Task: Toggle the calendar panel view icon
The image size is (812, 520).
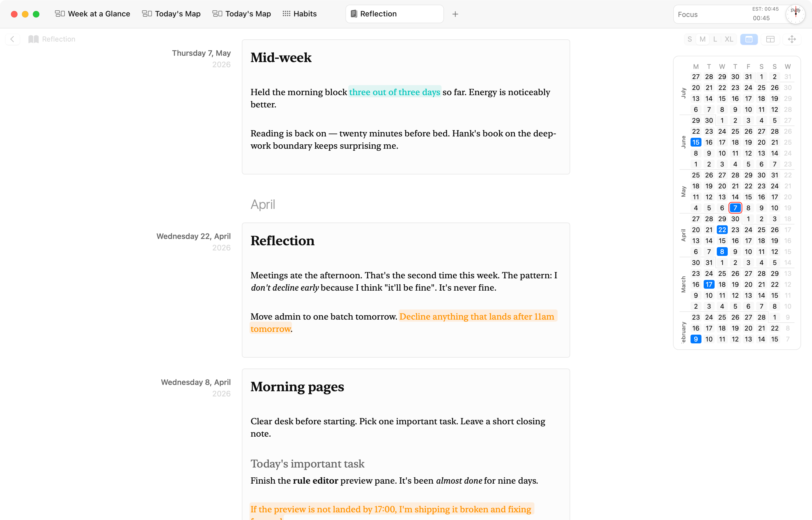Action: pos(749,39)
